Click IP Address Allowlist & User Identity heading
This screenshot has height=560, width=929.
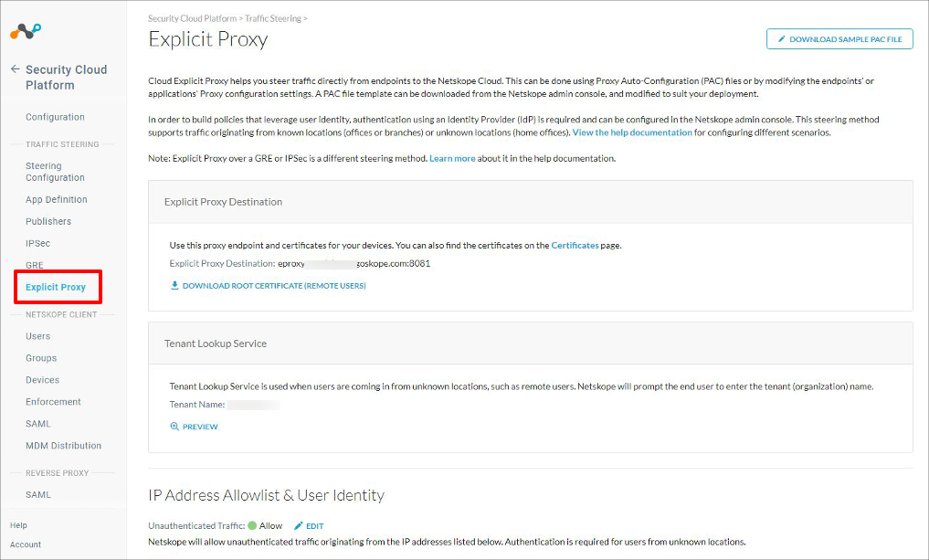pos(266,495)
